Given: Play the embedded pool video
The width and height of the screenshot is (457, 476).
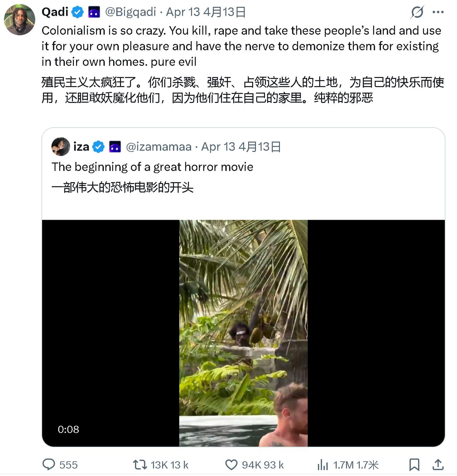Looking at the screenshot, I should (x=243, y=333).
